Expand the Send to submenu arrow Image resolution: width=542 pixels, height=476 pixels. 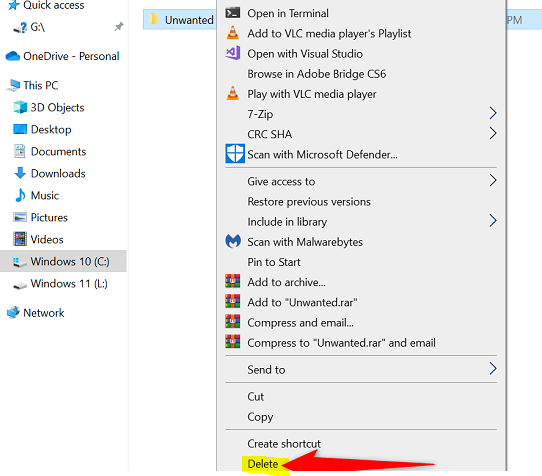click(x=493, y=369)
